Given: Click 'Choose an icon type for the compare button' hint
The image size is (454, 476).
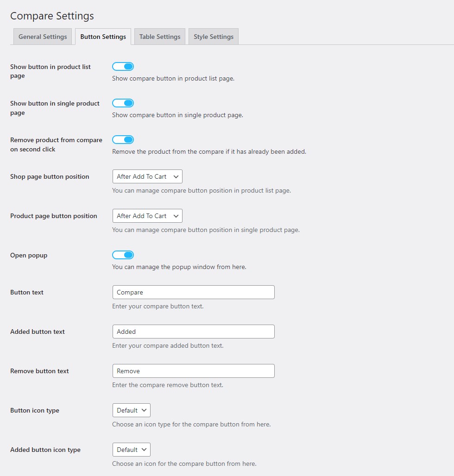Looking at the screenshot, I should tap(191, 425).
